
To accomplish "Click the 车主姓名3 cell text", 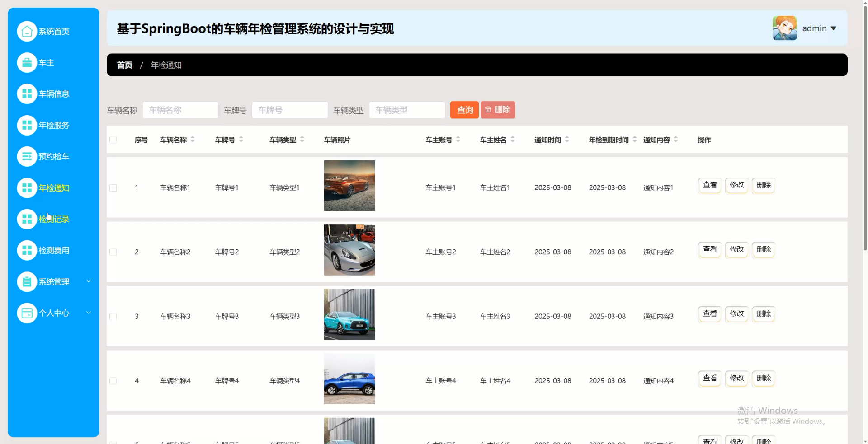I will (495, 317).
